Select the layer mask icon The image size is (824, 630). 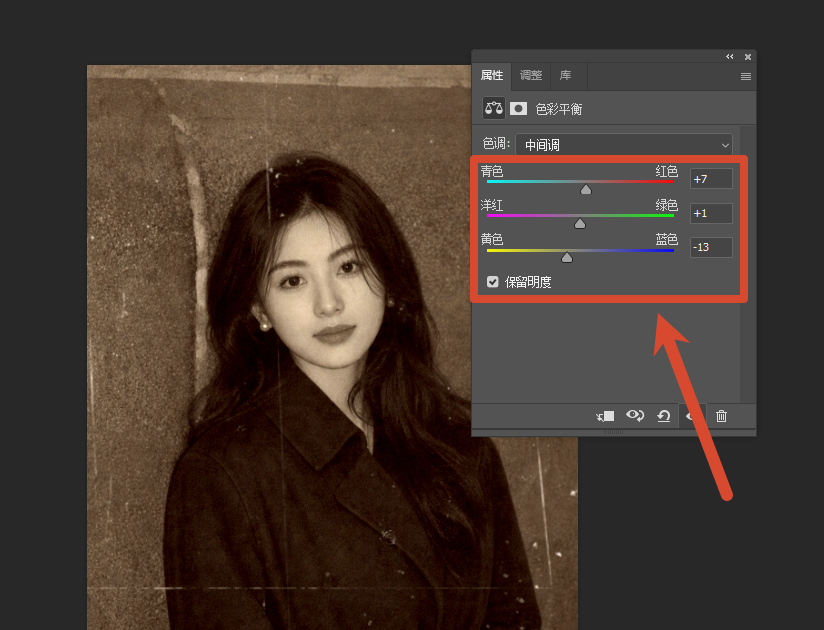click(518, 108)
